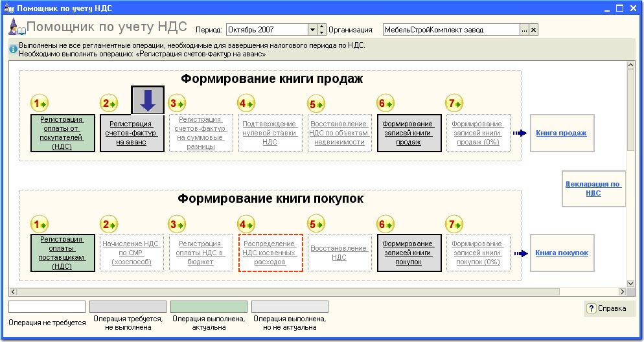
Task: Open Формирование записей книги продаж (0%)
Action: coord(478,133)
